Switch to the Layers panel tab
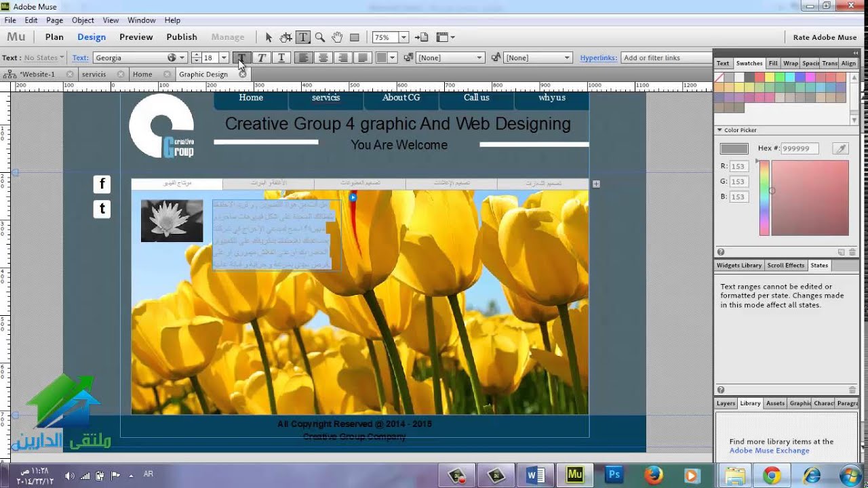Screen dimensions: 868x488 (x=726, y=403)
